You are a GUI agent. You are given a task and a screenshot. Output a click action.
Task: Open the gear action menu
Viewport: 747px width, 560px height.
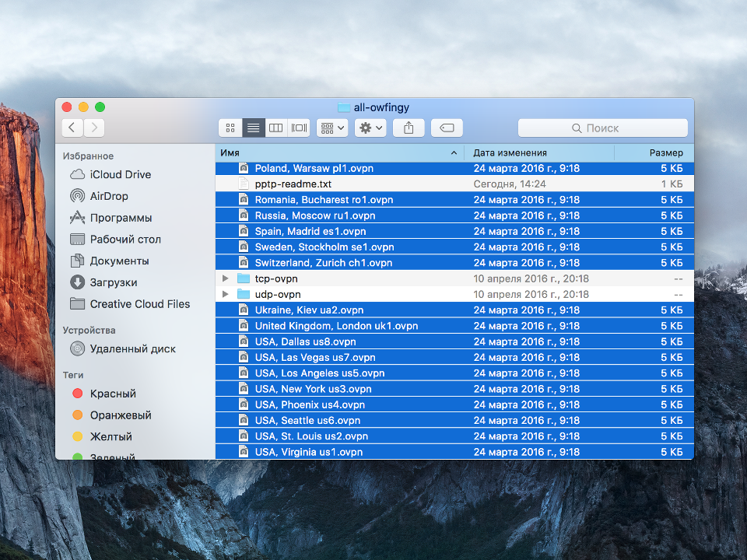(370, 128)
